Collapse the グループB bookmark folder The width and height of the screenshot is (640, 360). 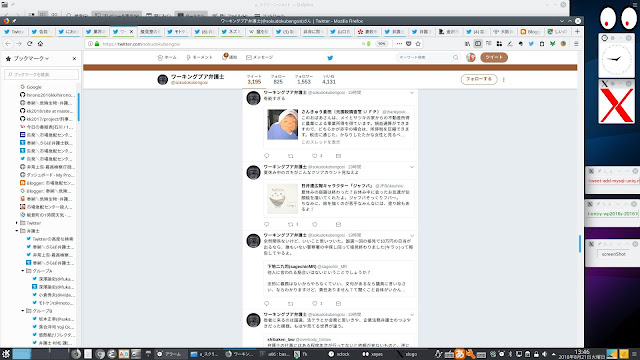tap(22, 311)
